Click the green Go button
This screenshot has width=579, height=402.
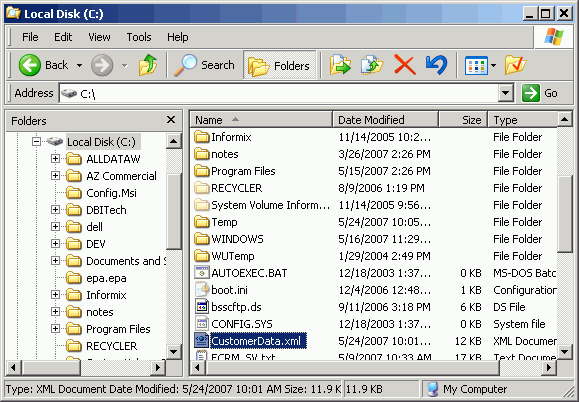539,93
